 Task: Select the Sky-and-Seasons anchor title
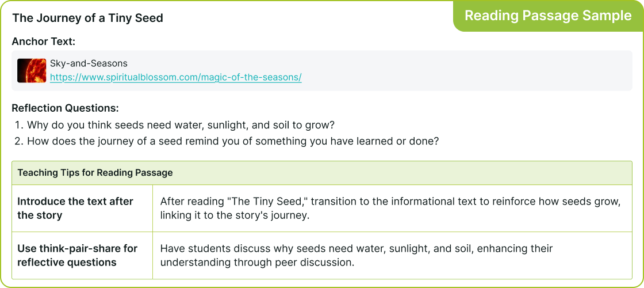[89, 63]
